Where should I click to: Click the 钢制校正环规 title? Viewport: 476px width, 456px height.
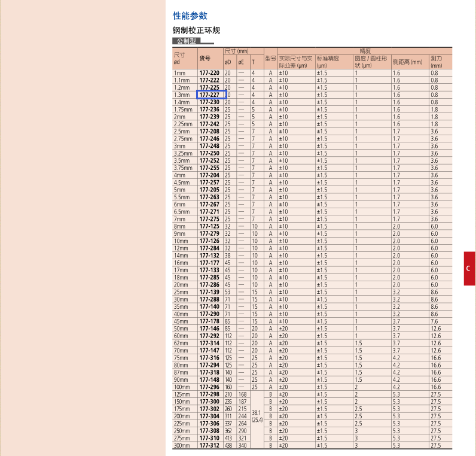pyautogui.click(x=196, y=31)
